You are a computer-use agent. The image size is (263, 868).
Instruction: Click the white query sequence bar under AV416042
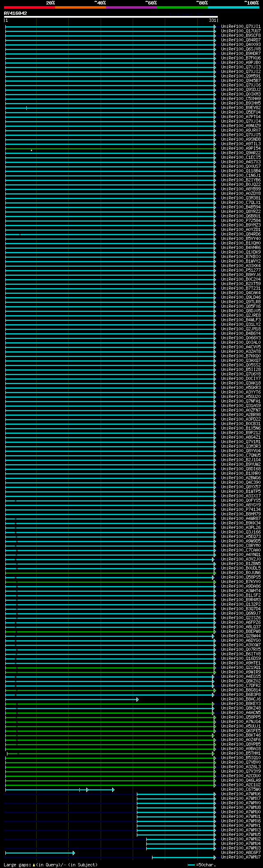pyautogui.click(x=111, y=17)
